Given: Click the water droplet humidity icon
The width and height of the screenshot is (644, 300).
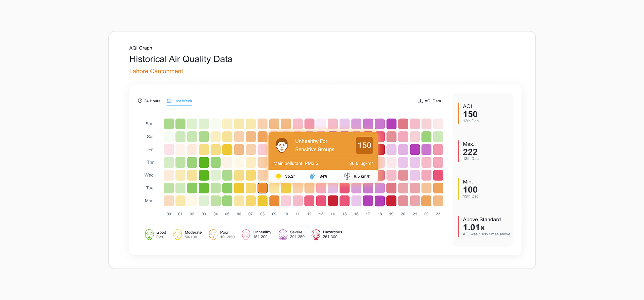Looking at the screenshot, I should 313,176.
